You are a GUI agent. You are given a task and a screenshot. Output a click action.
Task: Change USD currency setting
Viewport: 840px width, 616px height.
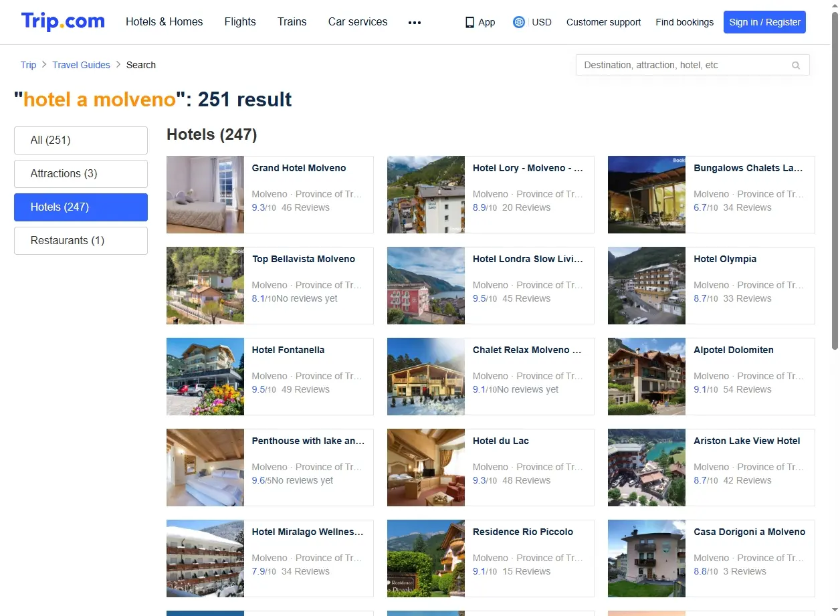pyautogui.click(x=542, y=22)
